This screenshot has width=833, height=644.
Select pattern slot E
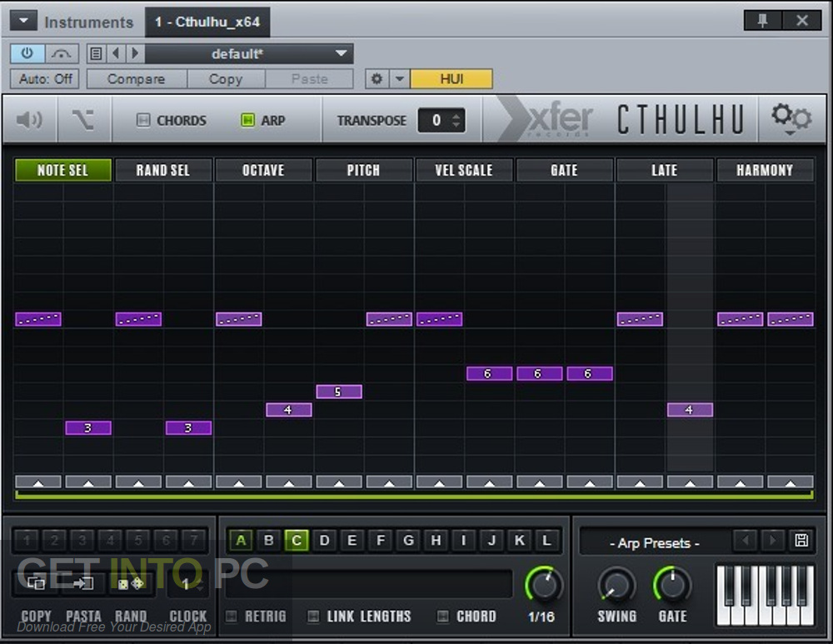(352, 541)
